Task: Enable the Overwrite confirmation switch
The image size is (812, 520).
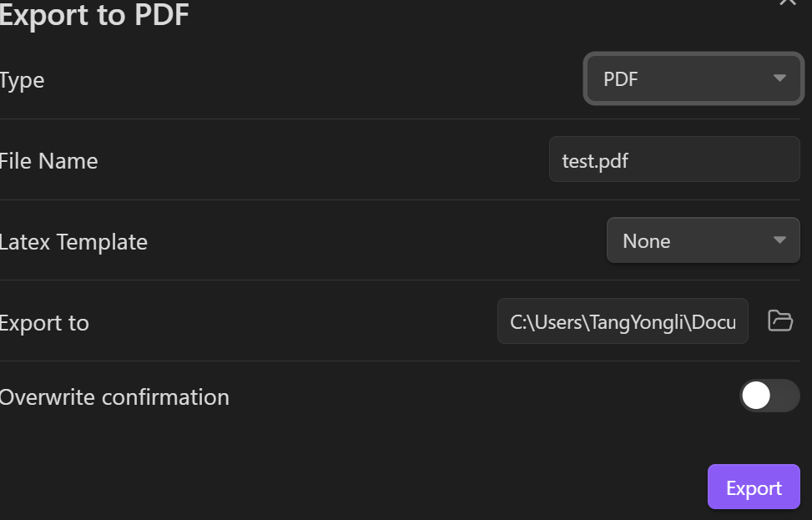Action: coord(769,396)
